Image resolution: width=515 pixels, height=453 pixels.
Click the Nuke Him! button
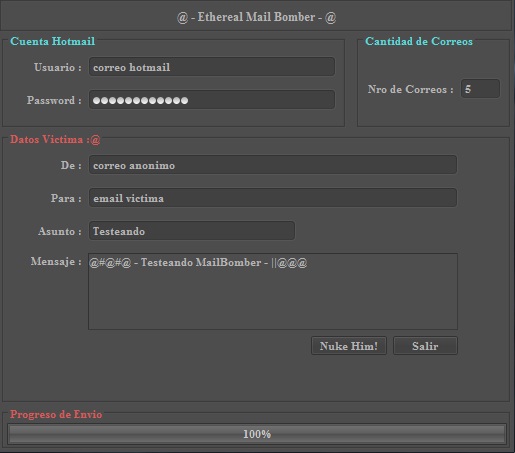(x=349, y=346)
